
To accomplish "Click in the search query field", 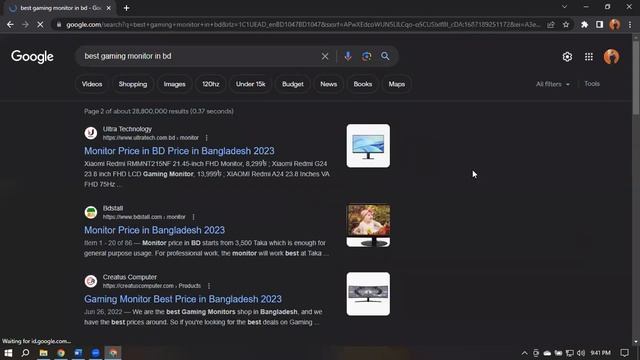I will (200, 56).
